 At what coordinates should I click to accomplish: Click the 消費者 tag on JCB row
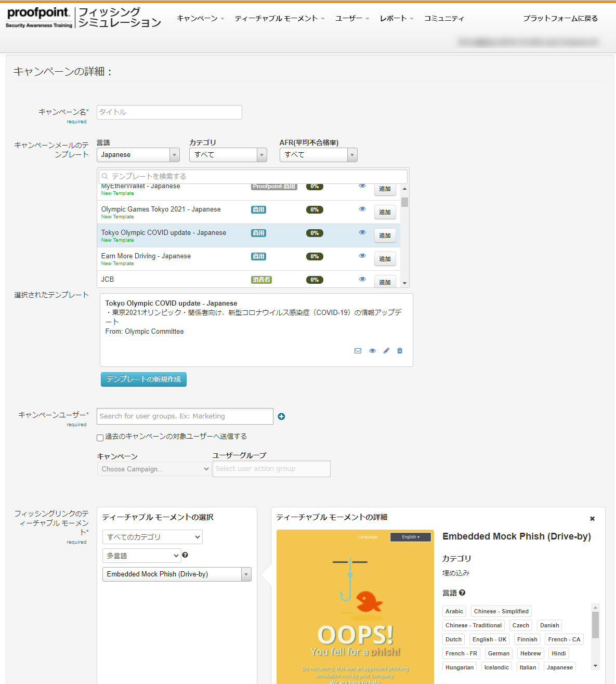tap(261, 280)
